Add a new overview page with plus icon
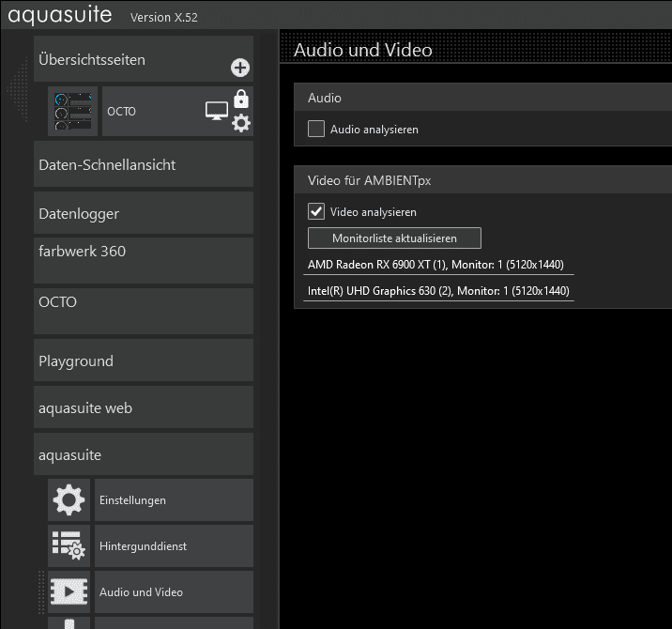 coord(240,68)
